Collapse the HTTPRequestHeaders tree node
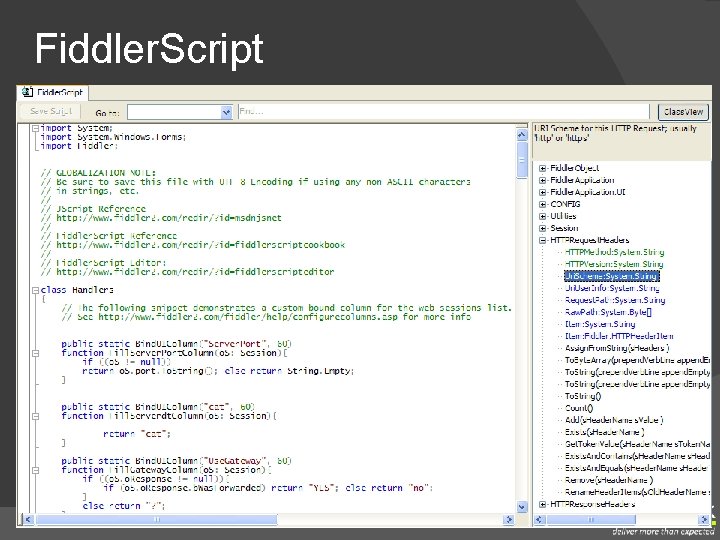This screenshot has height=540, width=720. (542, 240)
